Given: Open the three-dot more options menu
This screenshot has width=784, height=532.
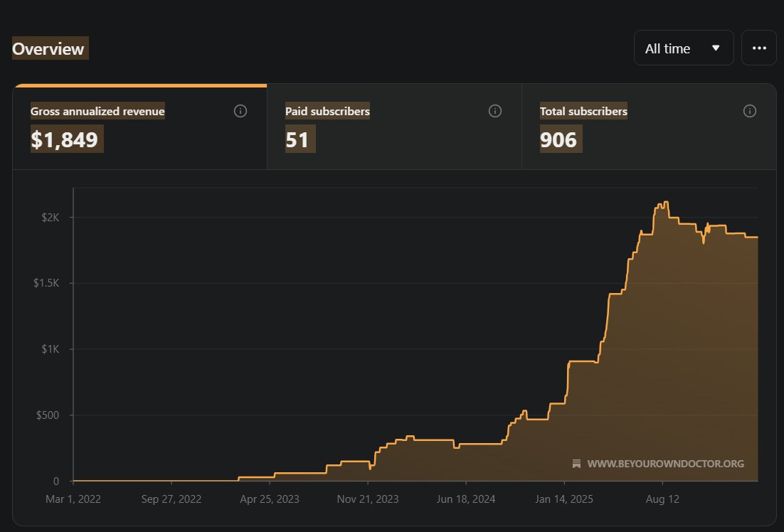Looking at the screenshot, I should pos(759,48).
